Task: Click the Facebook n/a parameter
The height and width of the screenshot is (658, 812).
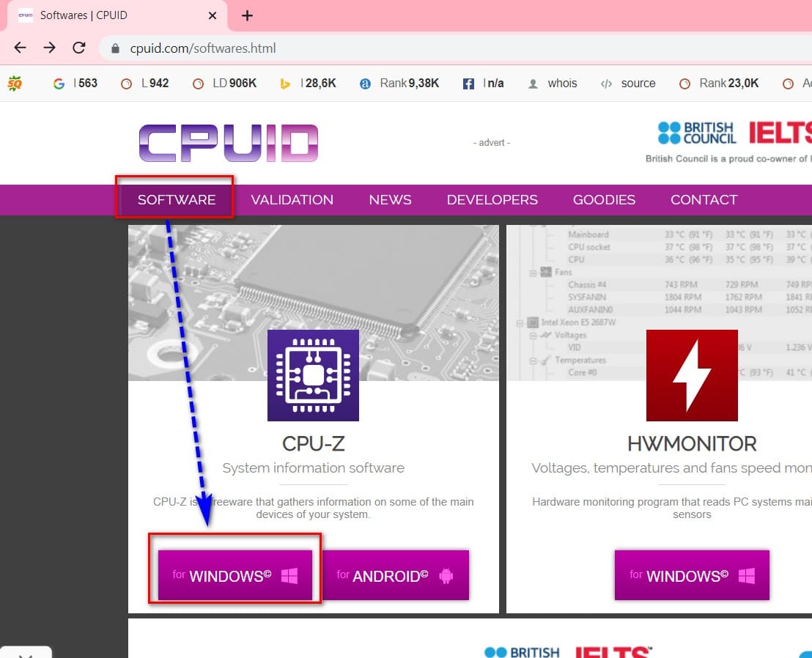Action: tap(483, 84)
